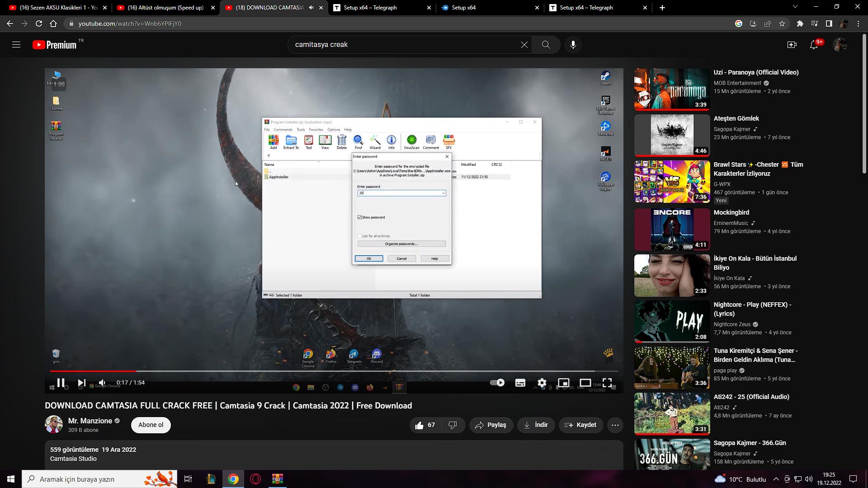
Task: Open video player settings gear
Action: (542, 383)
